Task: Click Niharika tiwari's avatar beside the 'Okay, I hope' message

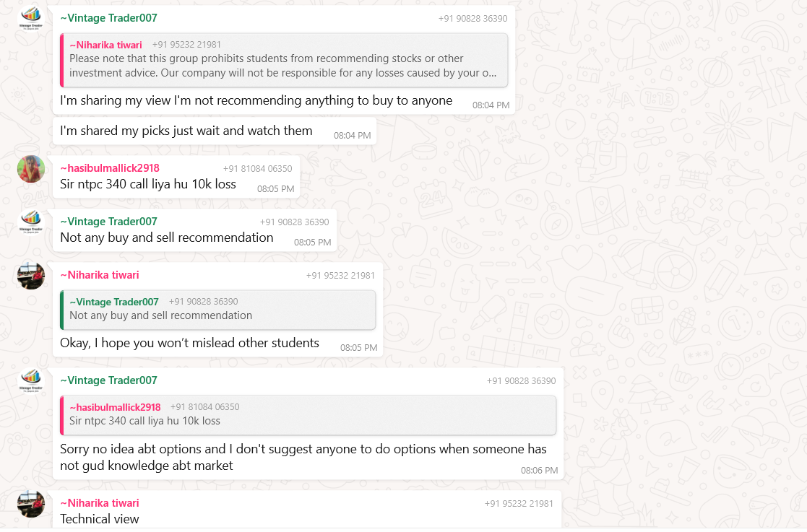Action: 31,276
